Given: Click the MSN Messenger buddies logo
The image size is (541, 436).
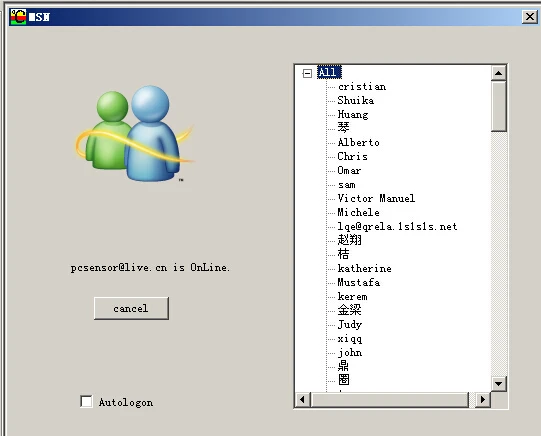Looking at the screenshot, I should tap(135, 134).
